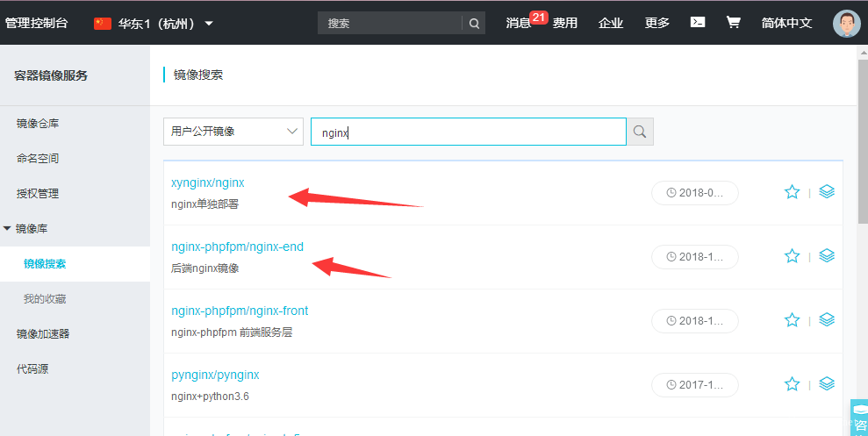This screenshot has width=868, height=436.
Task: Click the description 后端nginx镜像
Action: (204, 268)
